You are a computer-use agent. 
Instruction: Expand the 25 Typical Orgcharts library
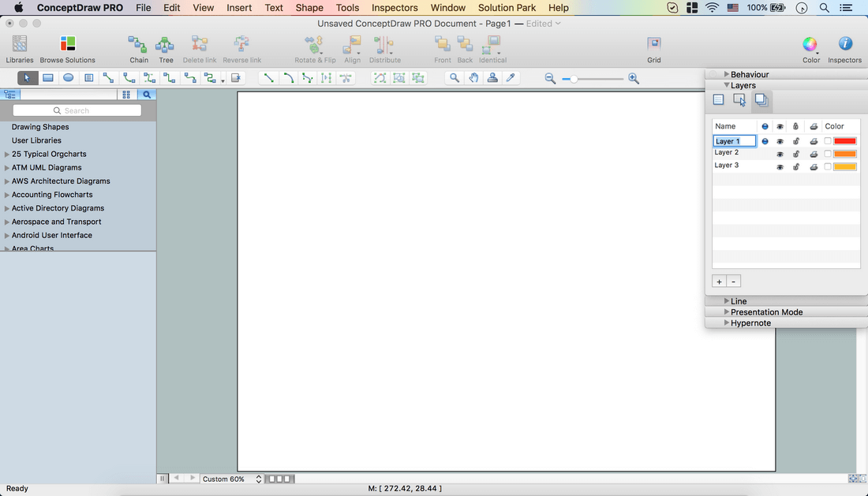7,155
